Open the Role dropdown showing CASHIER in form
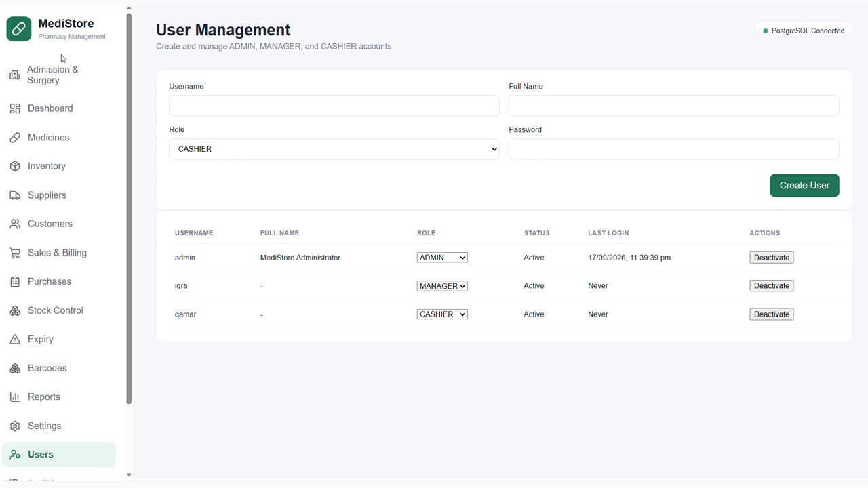This screenshot has height=488, width=868. [334, 149]
